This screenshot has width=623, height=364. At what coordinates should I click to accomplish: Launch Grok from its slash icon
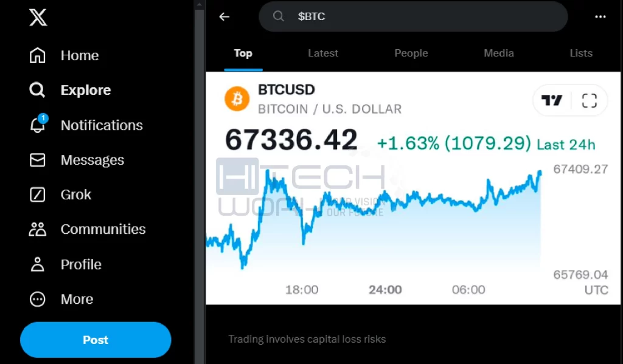(x=37, y=194)
